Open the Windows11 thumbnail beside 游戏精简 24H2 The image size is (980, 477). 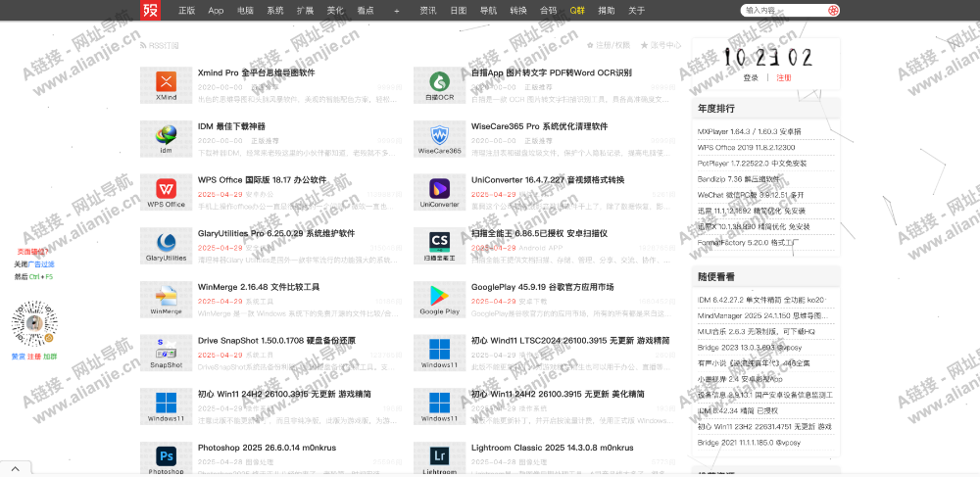166,407
